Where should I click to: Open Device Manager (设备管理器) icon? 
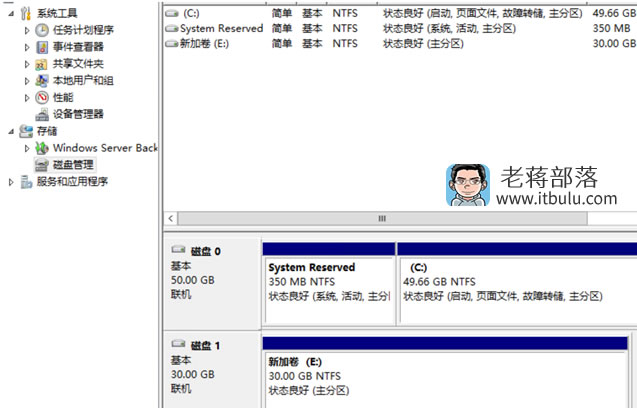41,115
